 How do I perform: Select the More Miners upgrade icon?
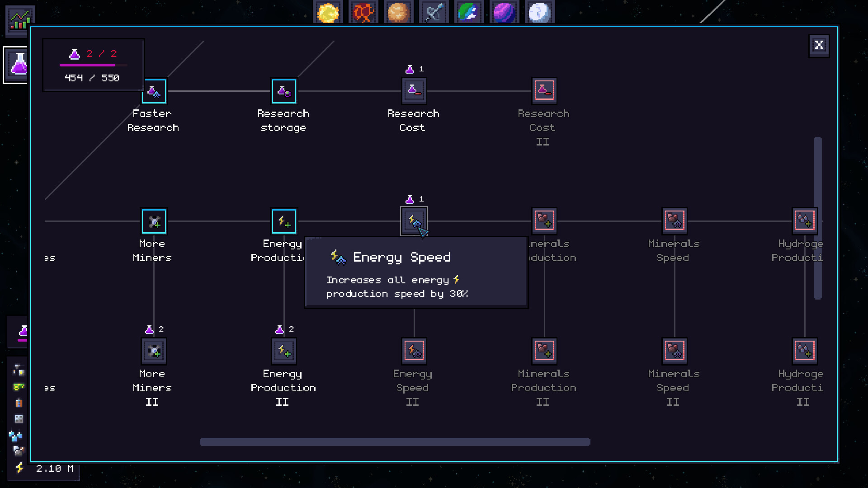pos(154,221)
